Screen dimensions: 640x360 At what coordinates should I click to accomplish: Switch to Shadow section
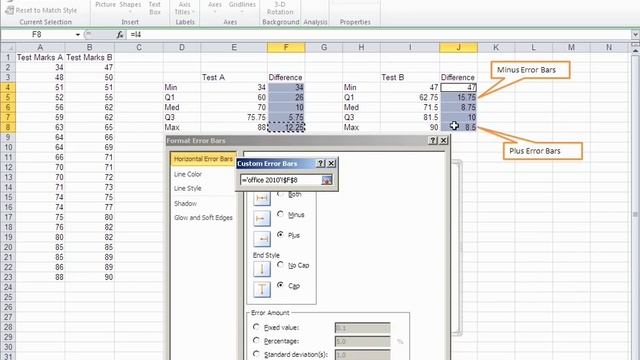(185, 203)
